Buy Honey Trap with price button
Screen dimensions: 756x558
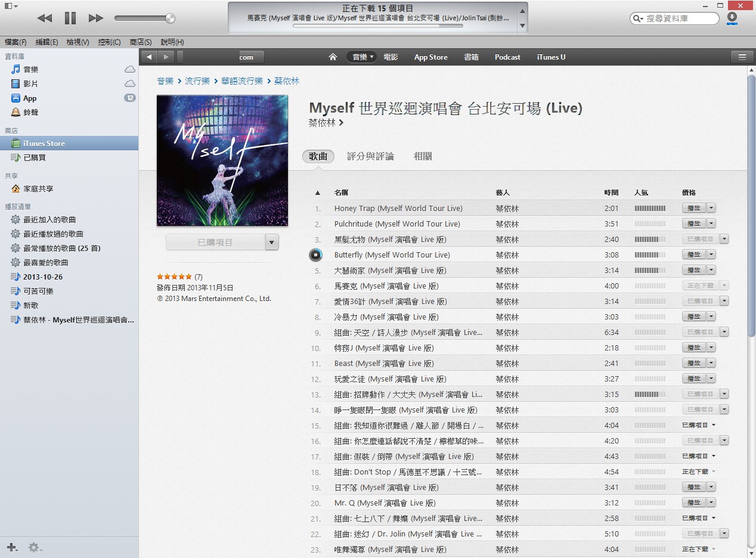[x=694, y=209]
